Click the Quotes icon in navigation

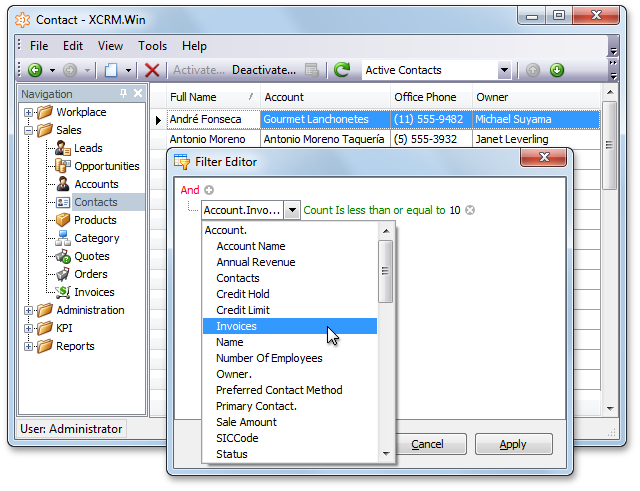pyautogui.click(x=63, y=256)
